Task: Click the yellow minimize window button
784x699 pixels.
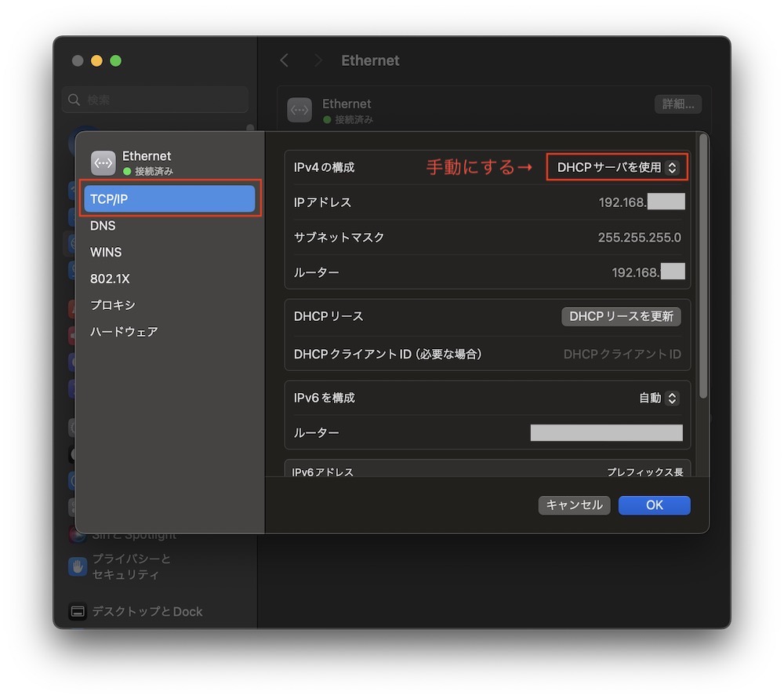Action: click(96, 60)
